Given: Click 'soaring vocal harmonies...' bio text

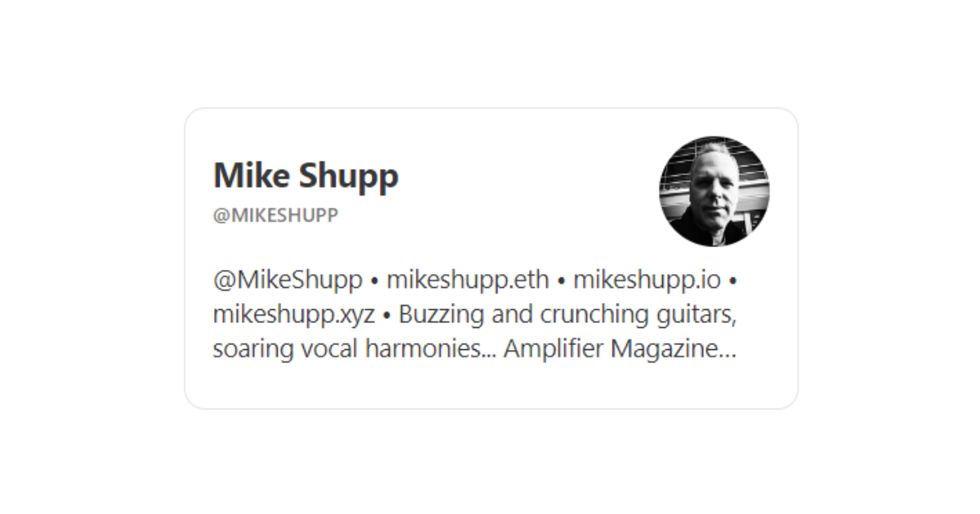Looking at the screenshot, I should point(354,349).
